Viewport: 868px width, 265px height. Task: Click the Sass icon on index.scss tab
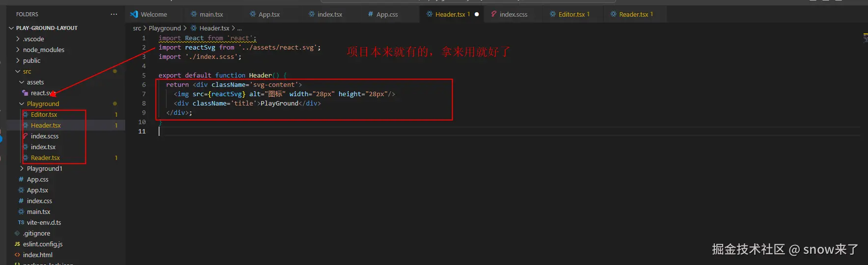[x=493, y=14]
